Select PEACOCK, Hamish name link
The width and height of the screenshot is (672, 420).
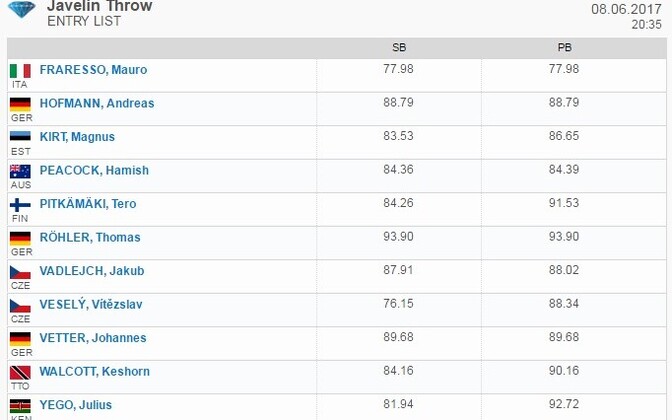click(x=94, y=170)
